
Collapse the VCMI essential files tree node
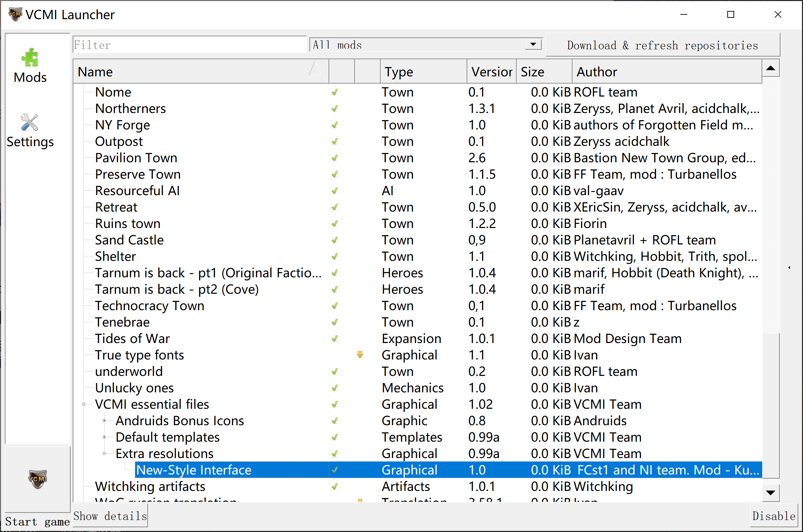tap(84, 404)
